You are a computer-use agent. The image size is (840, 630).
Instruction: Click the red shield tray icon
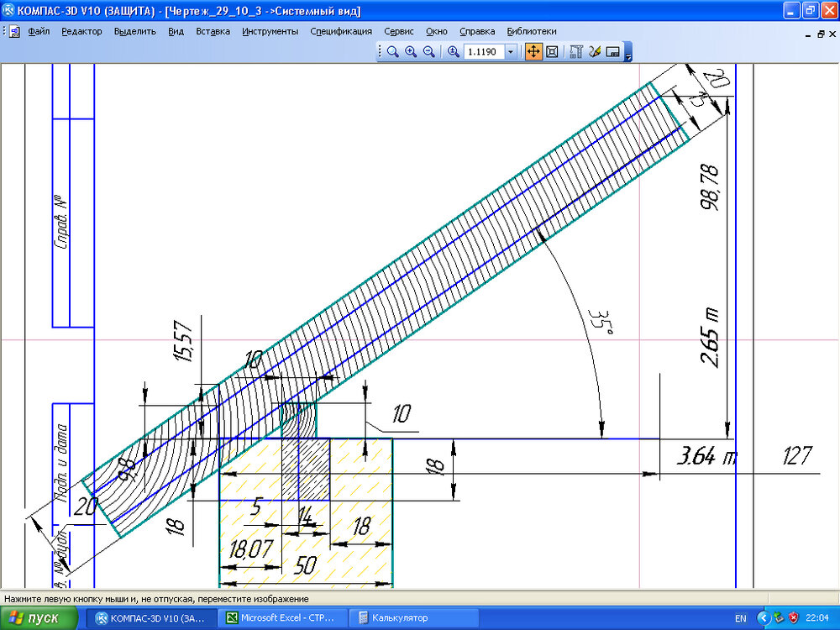click(x=794, y=618)
